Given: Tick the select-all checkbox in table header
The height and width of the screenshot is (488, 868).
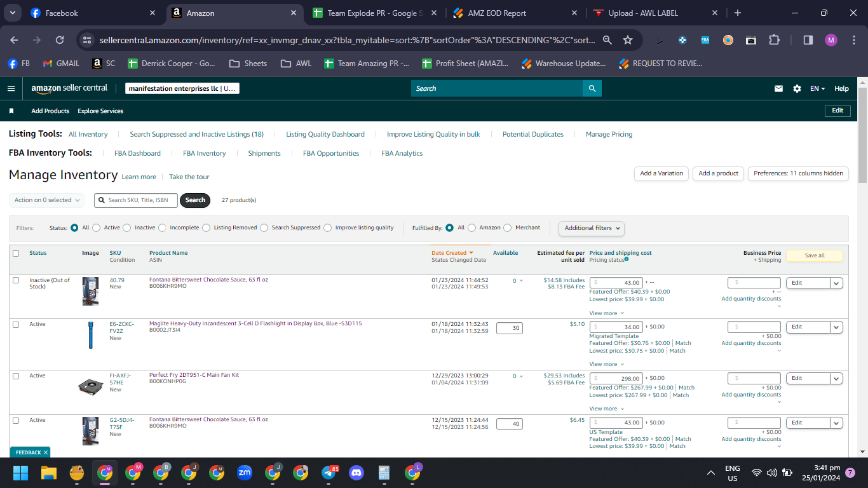Looking at the screenshot, I should pyautogui.click(x=16, y=254).
